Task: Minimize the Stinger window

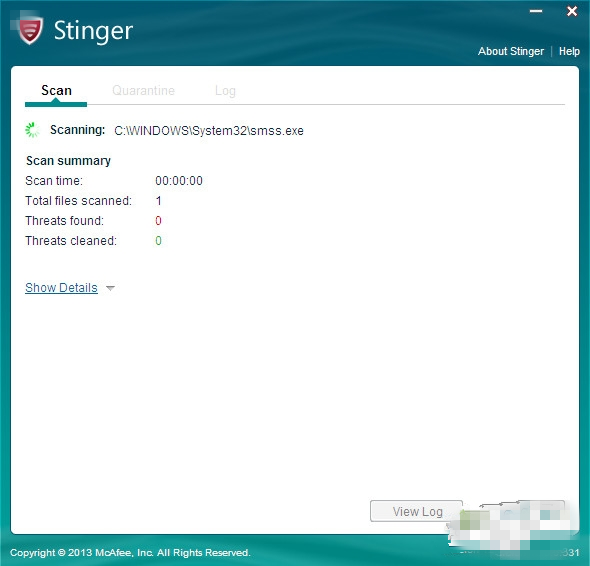Action: 536,11
